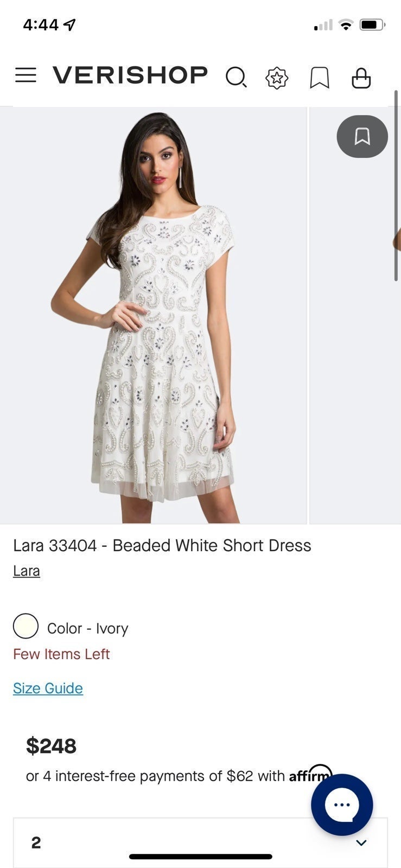The height and width of the screenshot is (868, 401).
Task: Open the chat bubble support button
Action: 342,805
